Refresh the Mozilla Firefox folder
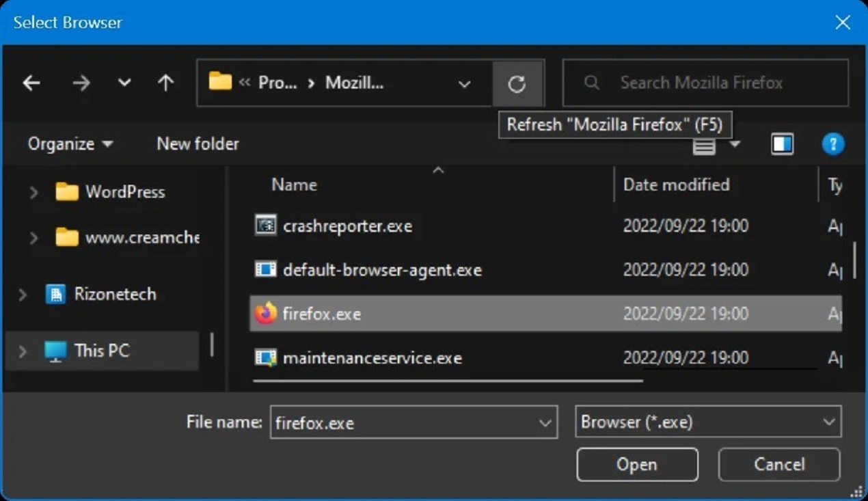The width and height of the screenshot is (868, 501). tap(517, 83)
